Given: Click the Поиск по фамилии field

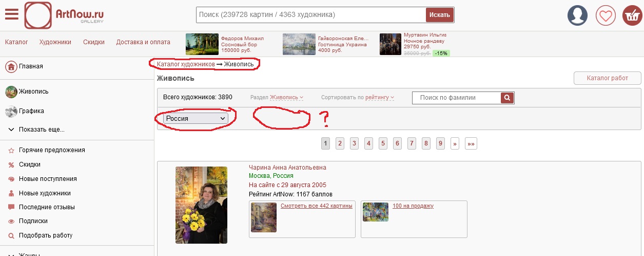Looking at the screenshot, I should [x=456, y=98].
